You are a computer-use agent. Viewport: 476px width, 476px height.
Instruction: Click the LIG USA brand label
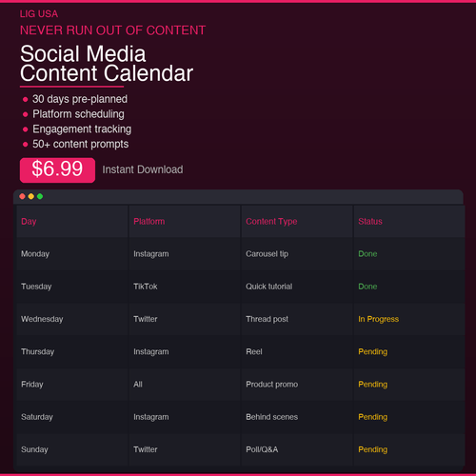click(x=39, y=14)
